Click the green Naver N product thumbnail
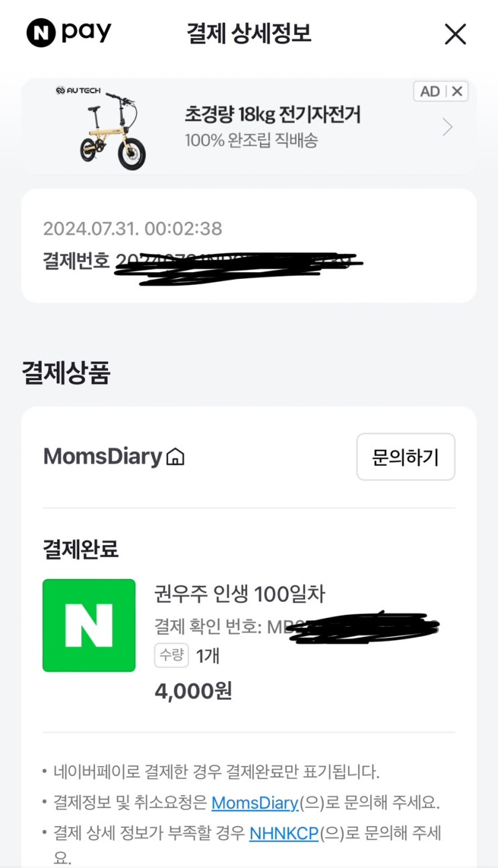The width and height of the screenshot is (498, 868). [89, 625]
